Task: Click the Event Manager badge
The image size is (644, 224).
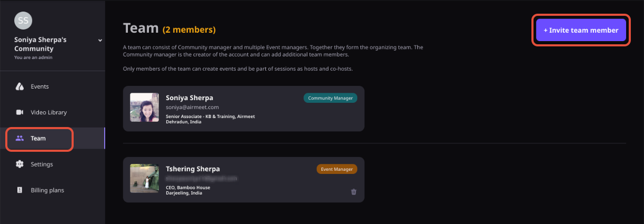Action: [x=337, y=169]
